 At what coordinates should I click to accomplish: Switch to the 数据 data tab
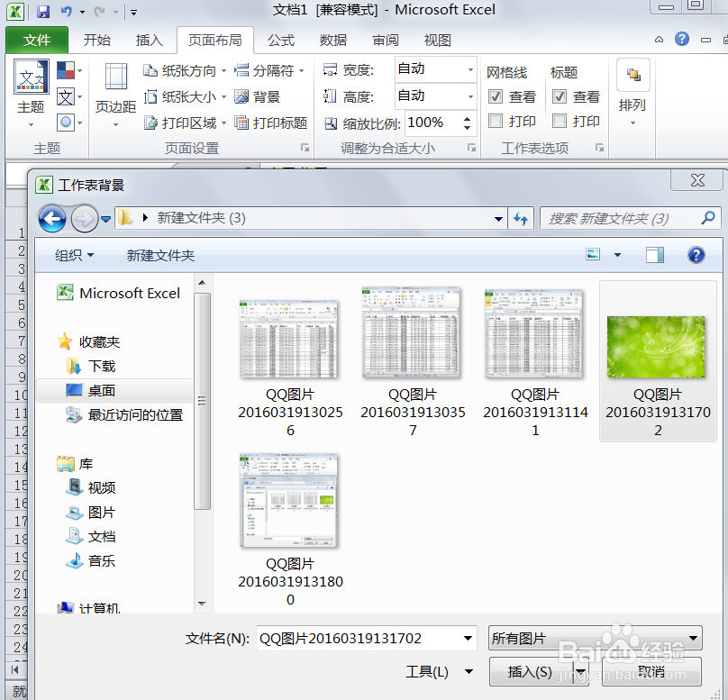click(x=332, y=40)
